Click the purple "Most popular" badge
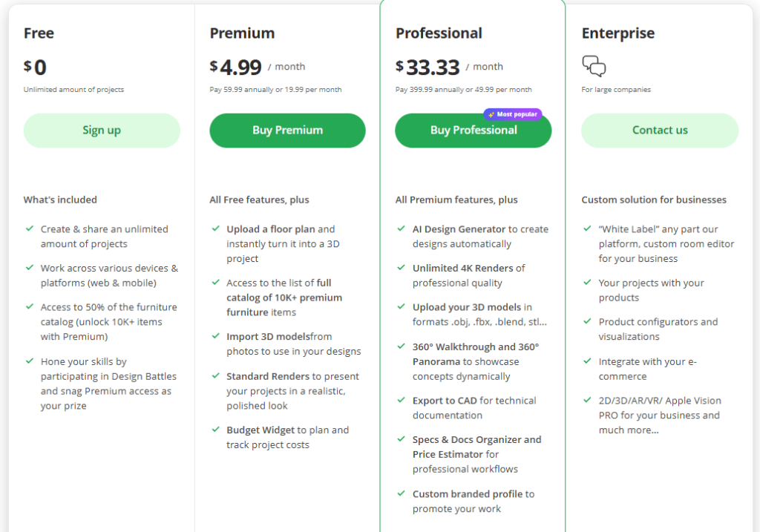Viewport: 760px width, 532px height. 513,114
